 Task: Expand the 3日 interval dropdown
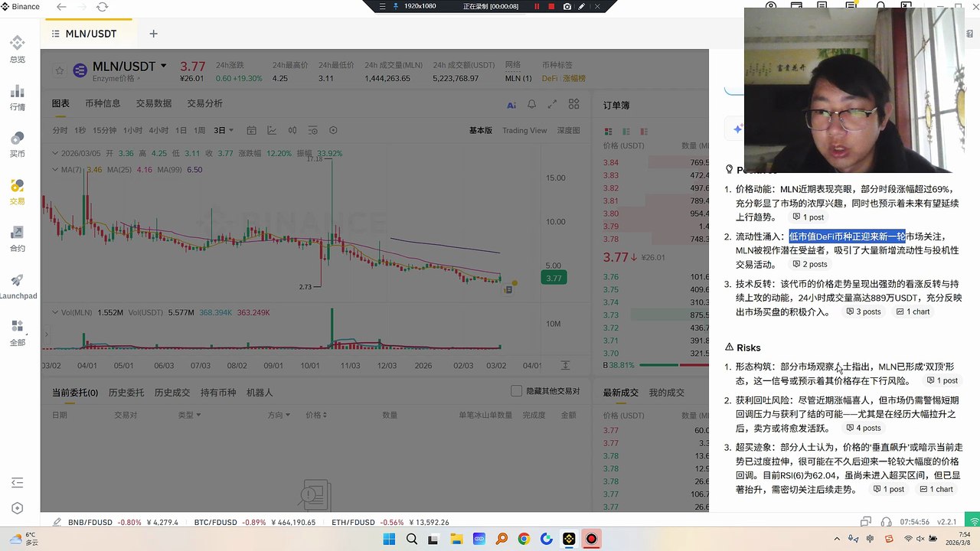(224, 131)
